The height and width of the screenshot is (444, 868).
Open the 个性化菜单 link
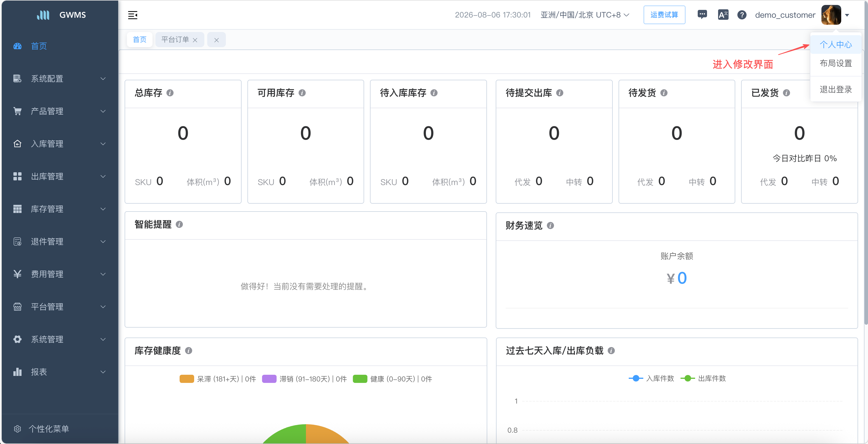49,429
